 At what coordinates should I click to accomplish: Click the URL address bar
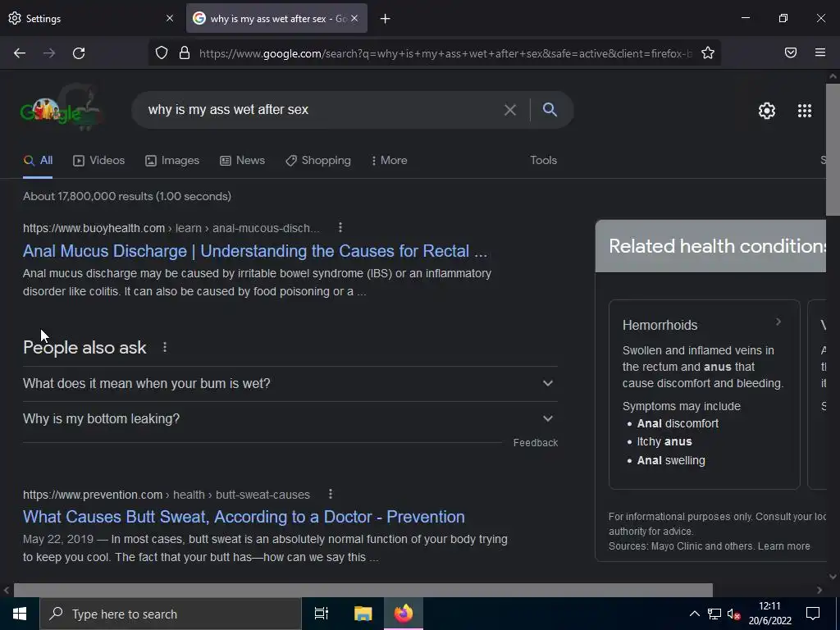coord(445,53)
